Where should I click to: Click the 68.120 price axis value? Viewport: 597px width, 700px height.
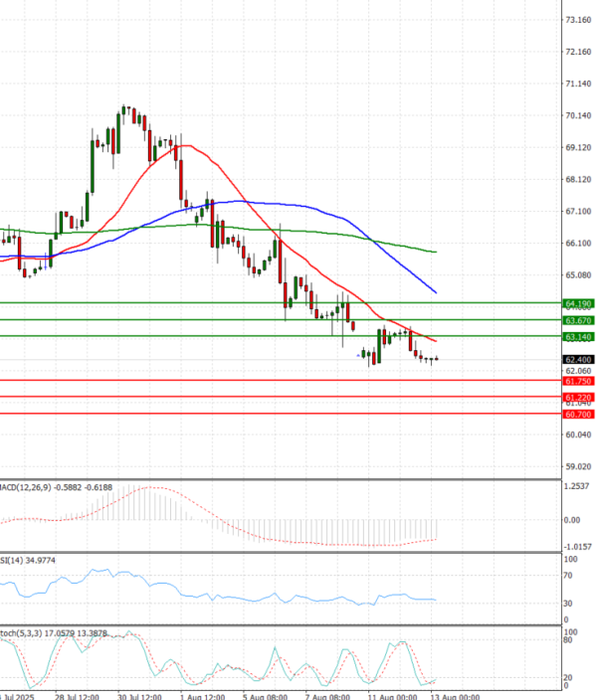pos(578,179)
